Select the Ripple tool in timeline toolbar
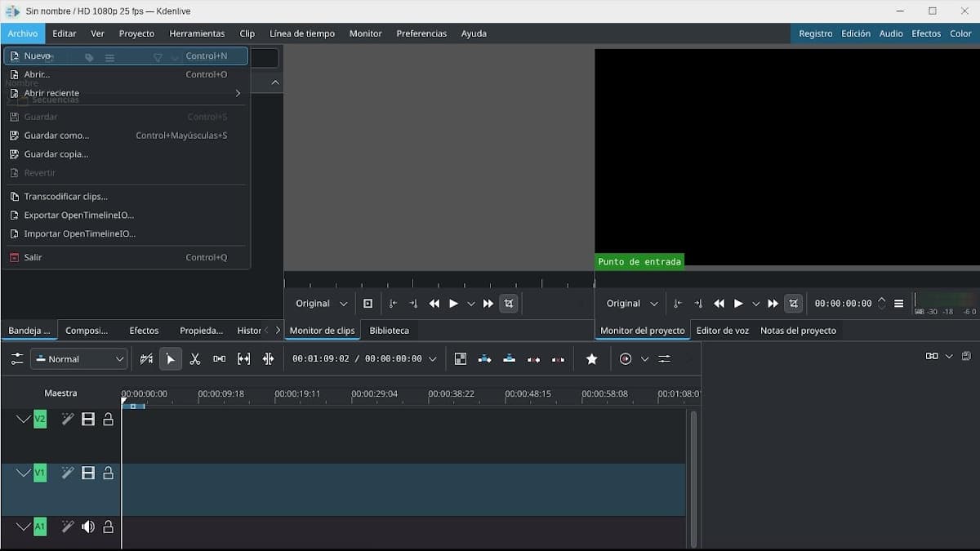 [x=269, y=359]
